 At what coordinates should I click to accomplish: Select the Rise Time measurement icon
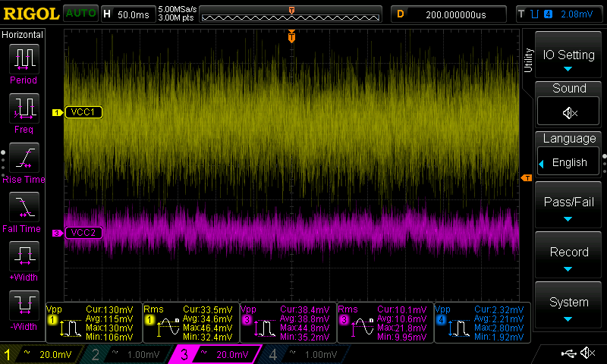tap(24, 158)
